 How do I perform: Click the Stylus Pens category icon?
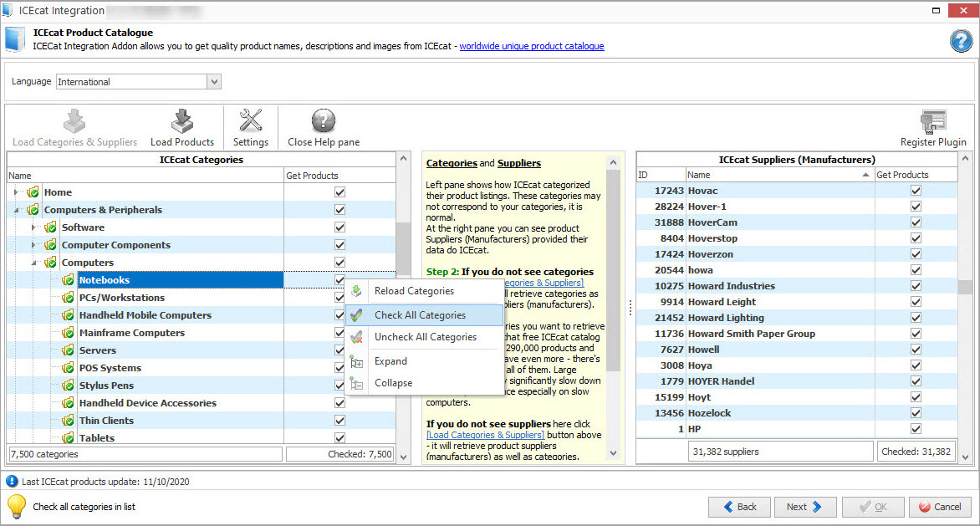click(68, 385)
